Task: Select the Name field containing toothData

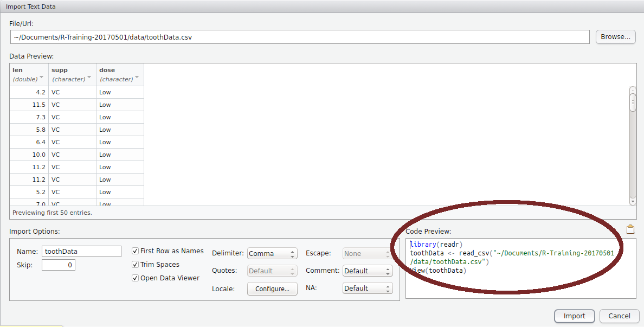Action: pos(81,252)
